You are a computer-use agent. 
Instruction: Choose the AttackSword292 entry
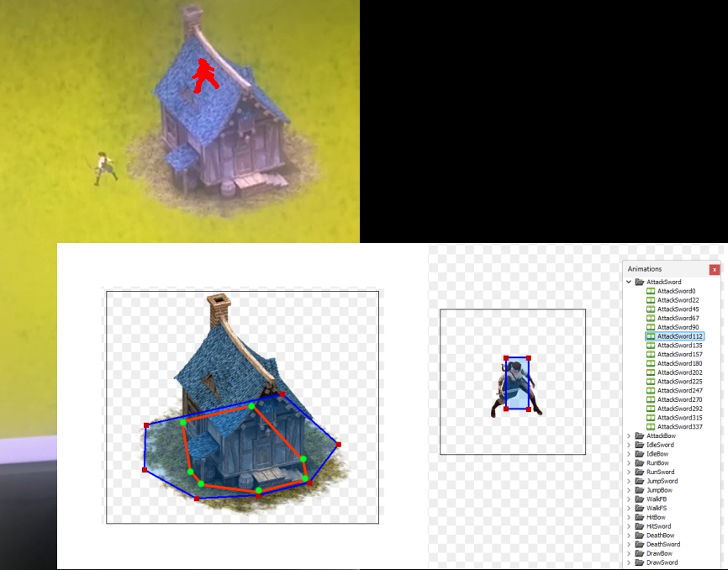(680, 409)
